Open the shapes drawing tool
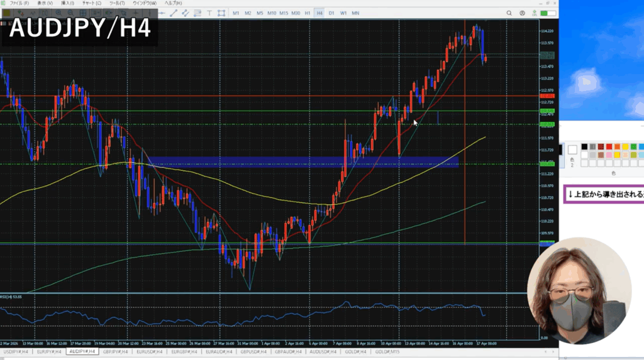644x360 pixels. pos(222,13)
